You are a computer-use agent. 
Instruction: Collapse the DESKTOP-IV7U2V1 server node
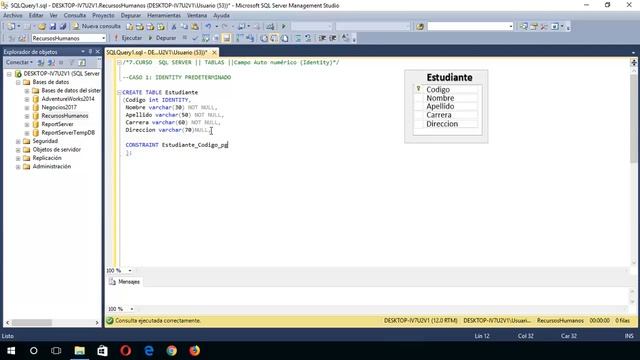pos(9,74)
